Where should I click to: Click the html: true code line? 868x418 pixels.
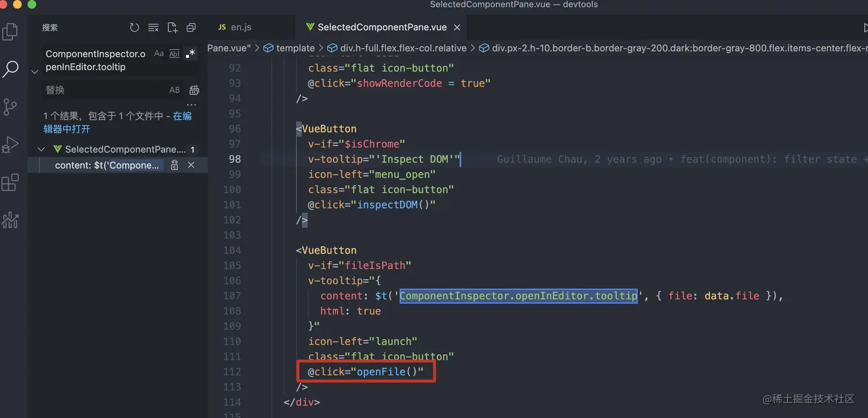point(351,311)
